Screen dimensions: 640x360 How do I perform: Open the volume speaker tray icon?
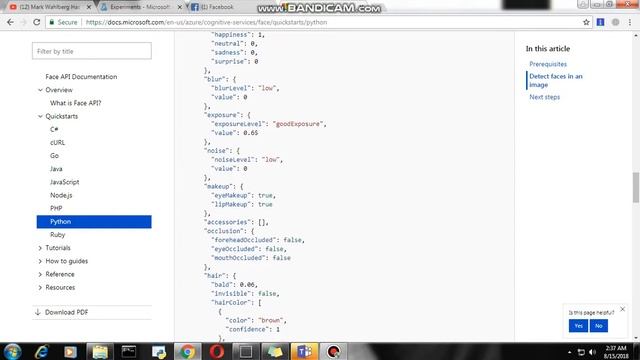[x=593, y=352]
